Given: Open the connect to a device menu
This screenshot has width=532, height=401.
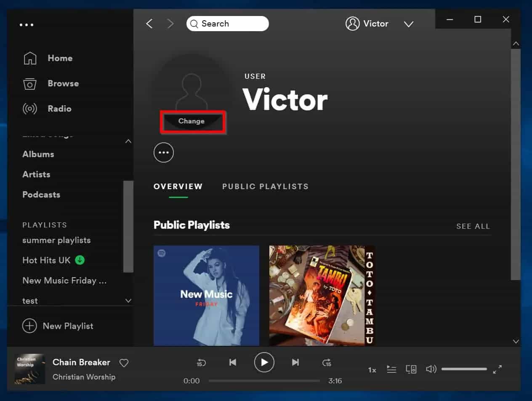Looking at the screenshot, I should point(411,369).
